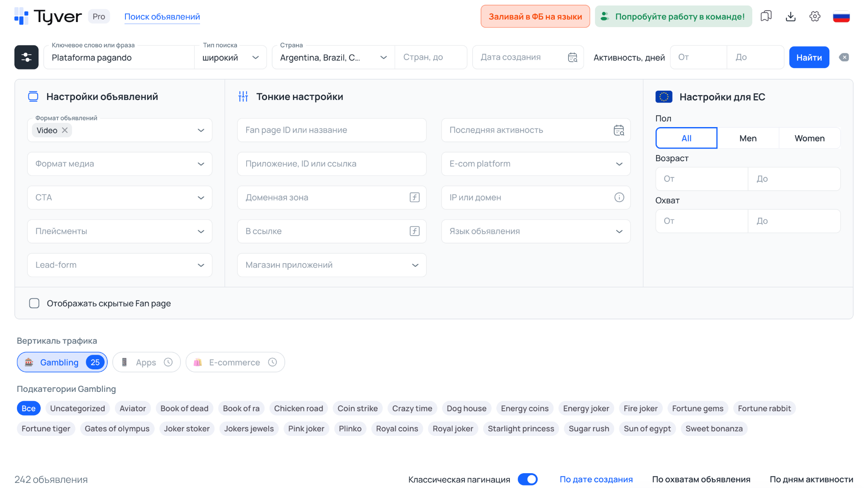Open Поиск объявлений link
This screenshot has width=868, height=488.
point(162,17)
